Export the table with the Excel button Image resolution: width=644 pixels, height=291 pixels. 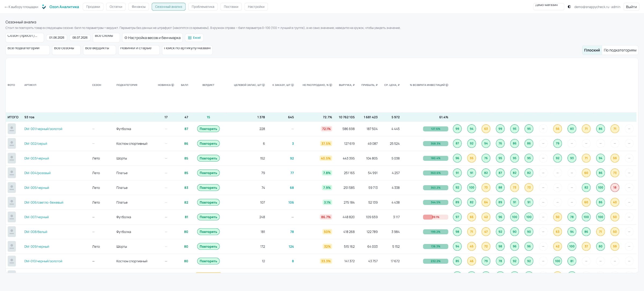click(x=194, y=38)
